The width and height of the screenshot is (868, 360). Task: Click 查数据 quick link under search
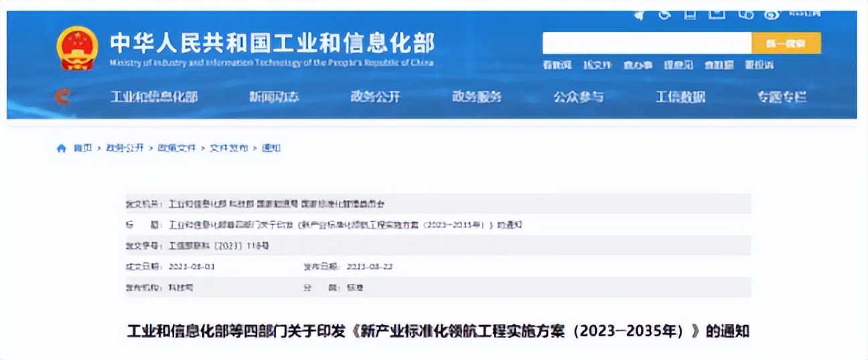pos(719,65)
